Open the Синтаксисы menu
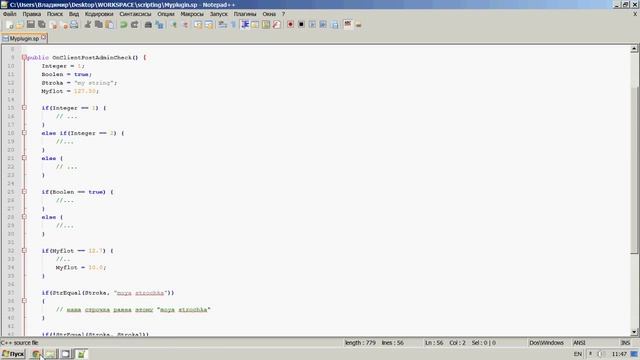This screenshot has height=360, width=640. click(x=135, y=14)
